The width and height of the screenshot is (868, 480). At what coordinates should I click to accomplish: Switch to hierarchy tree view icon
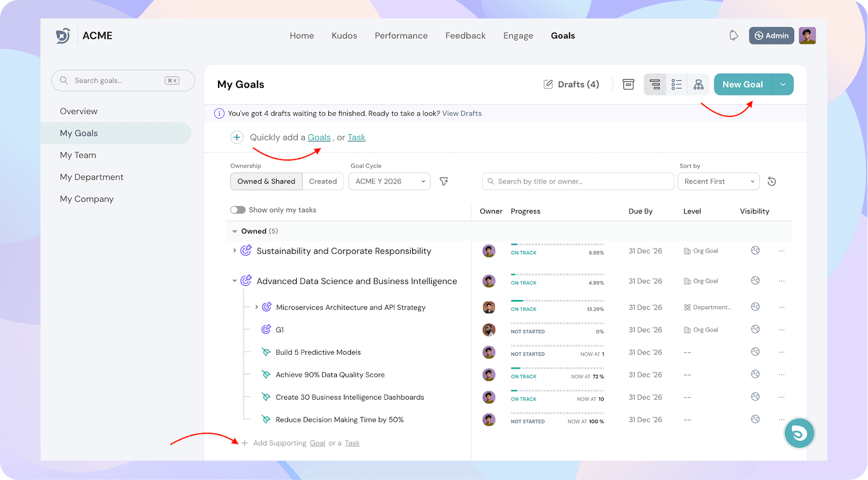click(655, 85)
